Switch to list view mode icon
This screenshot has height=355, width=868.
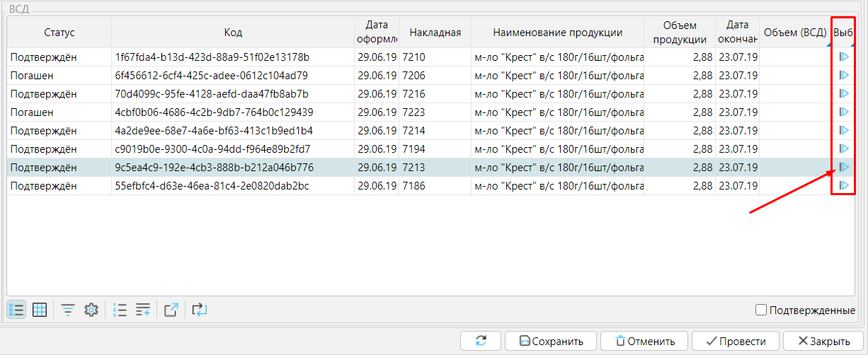point(17,310)
